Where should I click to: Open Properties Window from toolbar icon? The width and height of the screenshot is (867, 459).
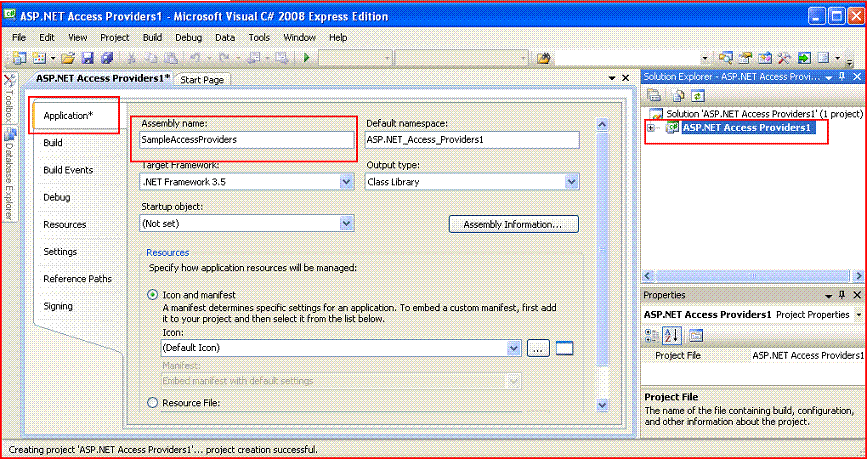click(x=745, y=58)
